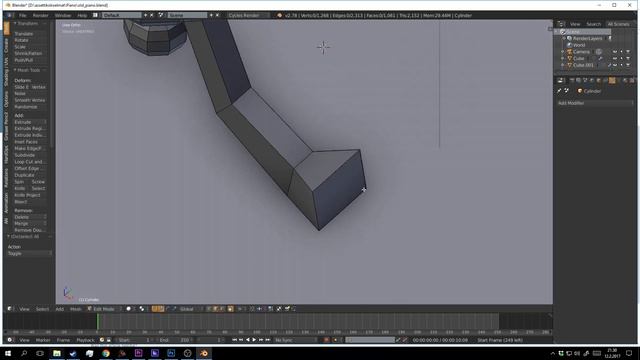The image size is (640, 360).
Task: Add new screen layout plus icon
Action: [145, 15]
